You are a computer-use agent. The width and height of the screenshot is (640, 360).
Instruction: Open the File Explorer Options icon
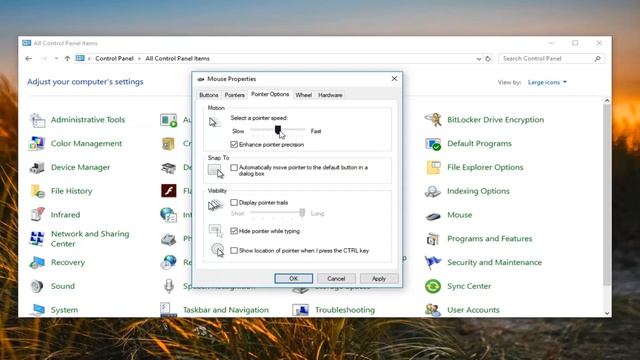pyautogui.click(x=433, y=167)
